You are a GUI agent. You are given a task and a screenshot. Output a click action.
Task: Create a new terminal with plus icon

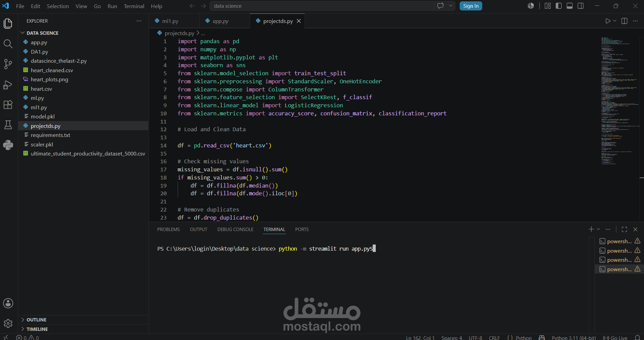click(x=591, y=229)
